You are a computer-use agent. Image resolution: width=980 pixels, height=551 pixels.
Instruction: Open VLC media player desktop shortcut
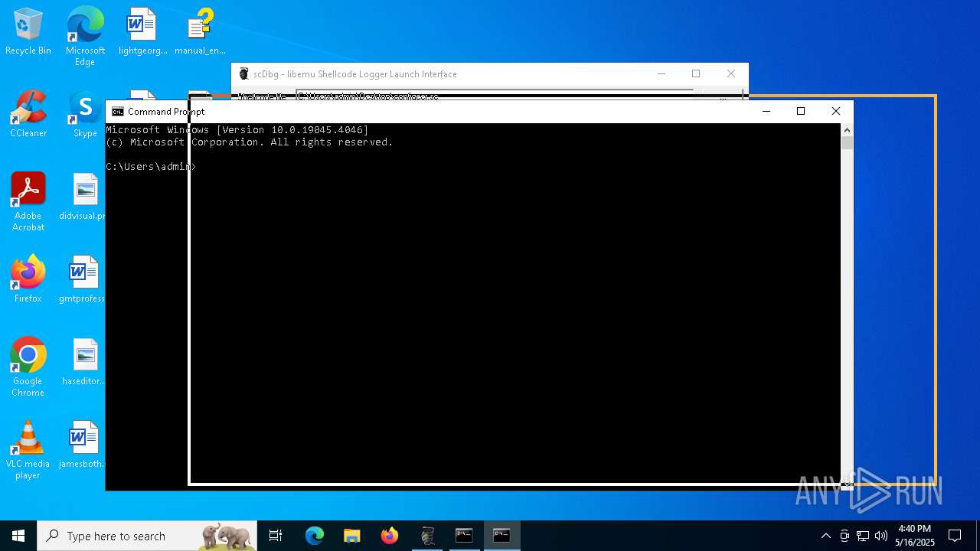(28, 450)
